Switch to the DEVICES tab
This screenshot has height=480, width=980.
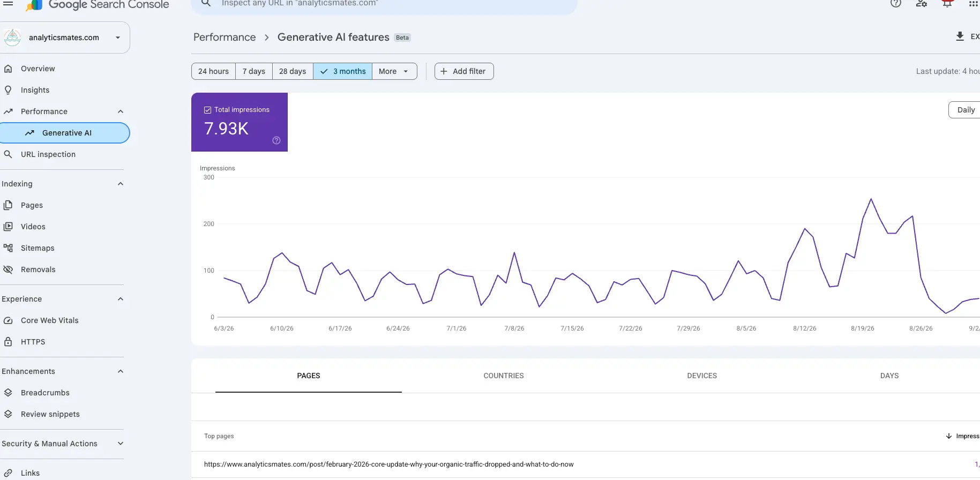702,376
